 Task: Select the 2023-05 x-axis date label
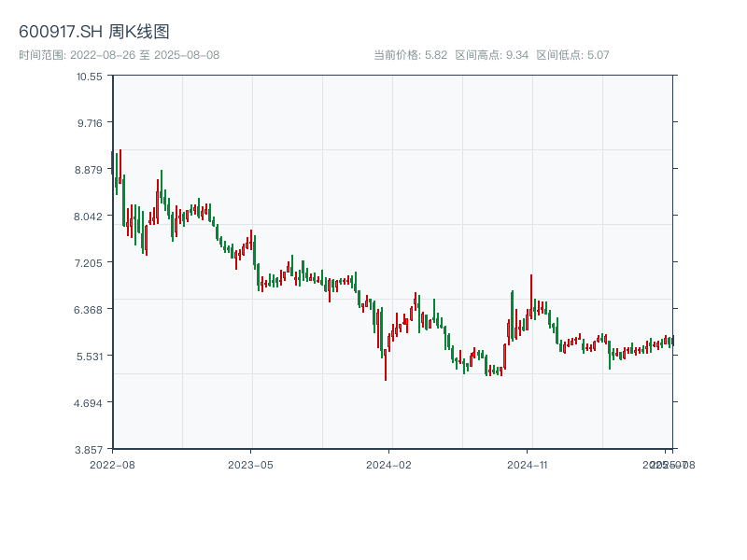pyautogui.click(x=251, y=464)
